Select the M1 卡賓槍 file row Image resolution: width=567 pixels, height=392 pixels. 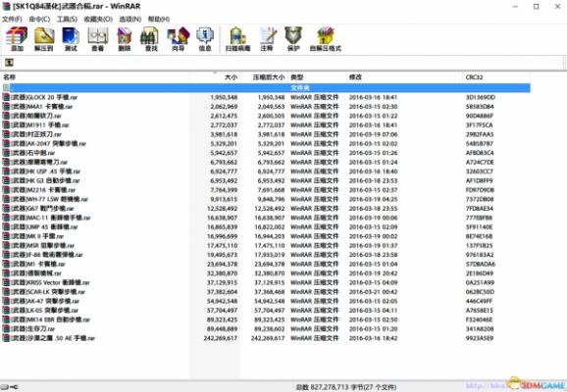point(266,264)
